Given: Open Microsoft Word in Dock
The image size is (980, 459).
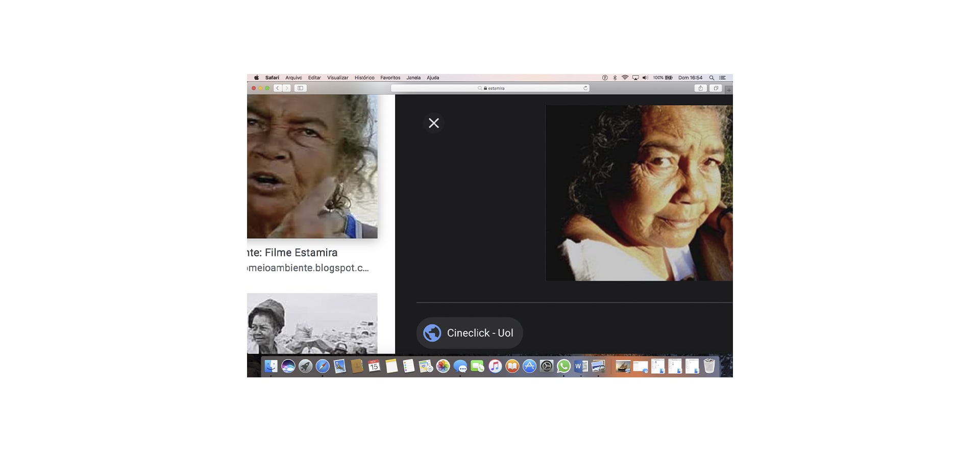Looking at the screenshot, I should pos(581,366).
